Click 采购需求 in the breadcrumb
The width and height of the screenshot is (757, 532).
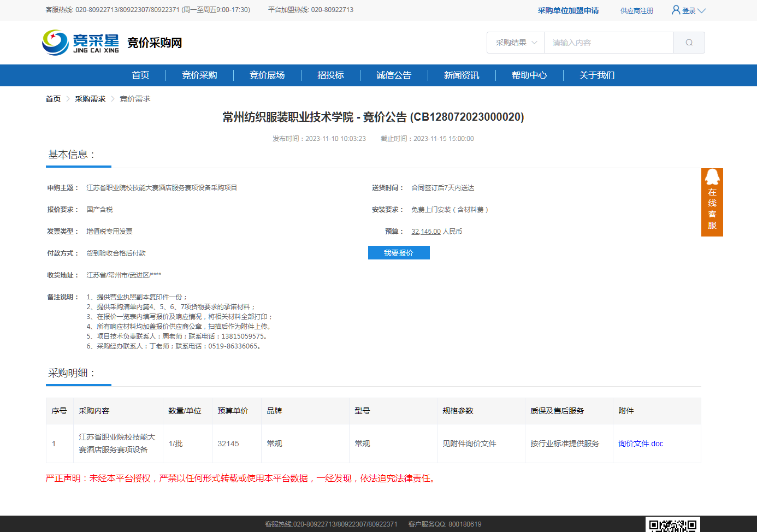(x=90, y=99)
